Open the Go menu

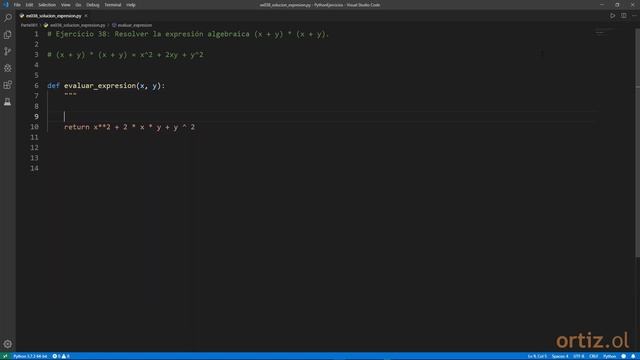pyautogui.click(x=78, y=5)
